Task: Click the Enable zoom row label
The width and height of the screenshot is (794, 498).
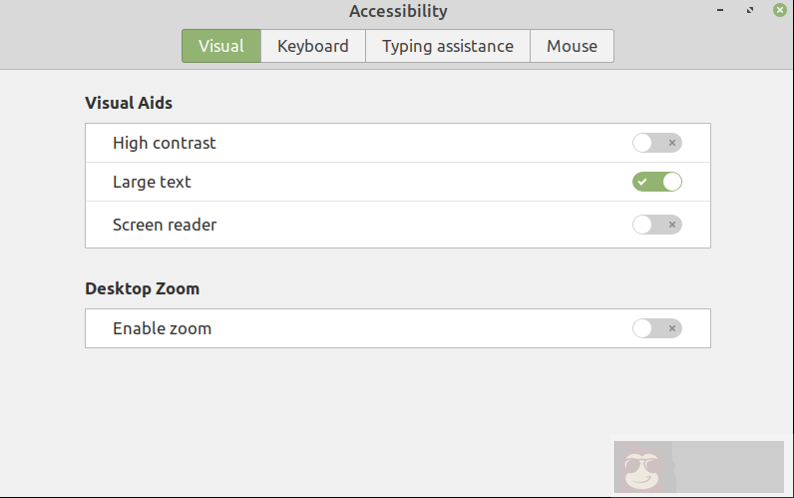Action: (162, 329)
